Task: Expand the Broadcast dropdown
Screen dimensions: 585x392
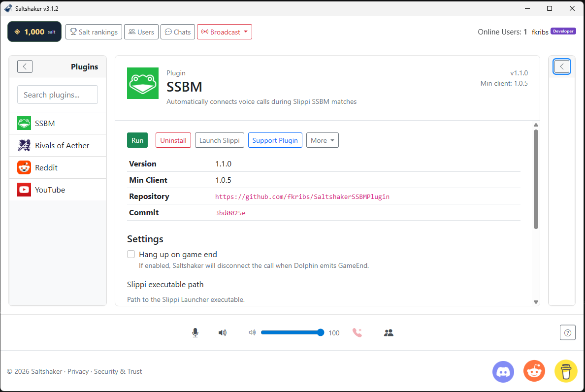Action: click(224, 32)
